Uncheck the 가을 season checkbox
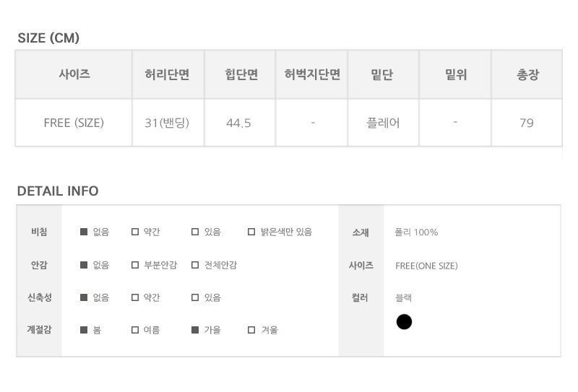Image resolution: width=578 pixels, height=392 pixels. point(195,330)
